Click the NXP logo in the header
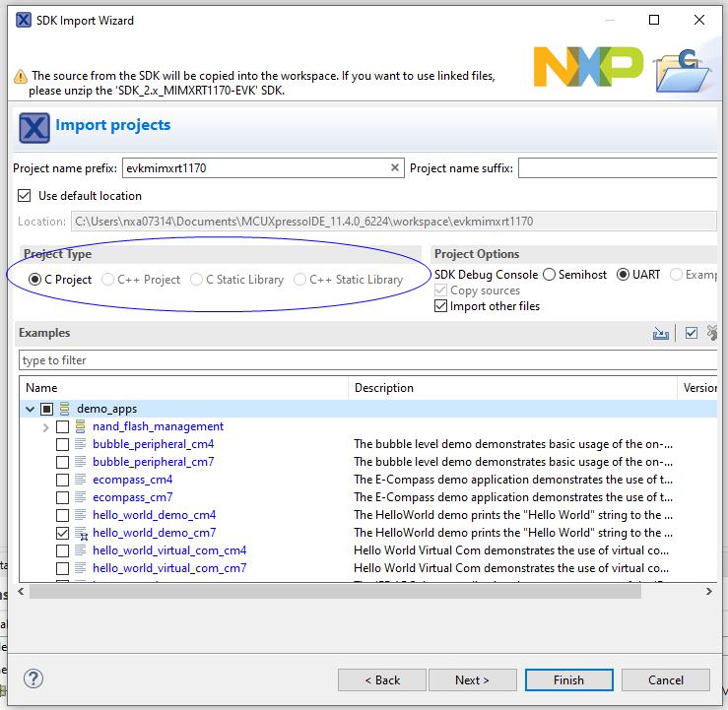728x710 pixels. click(587, 66)
